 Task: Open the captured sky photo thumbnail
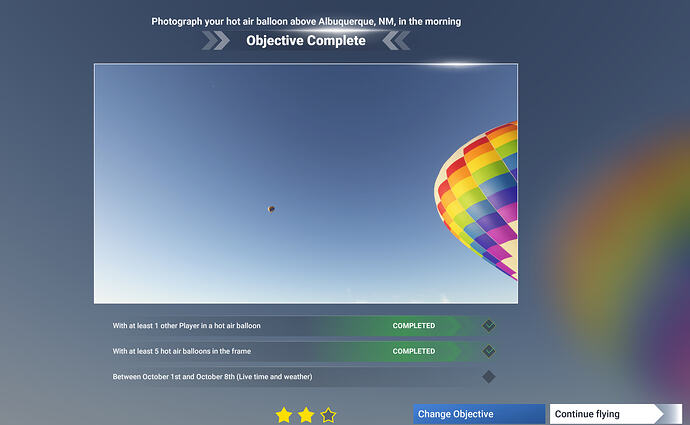(306, 183)
